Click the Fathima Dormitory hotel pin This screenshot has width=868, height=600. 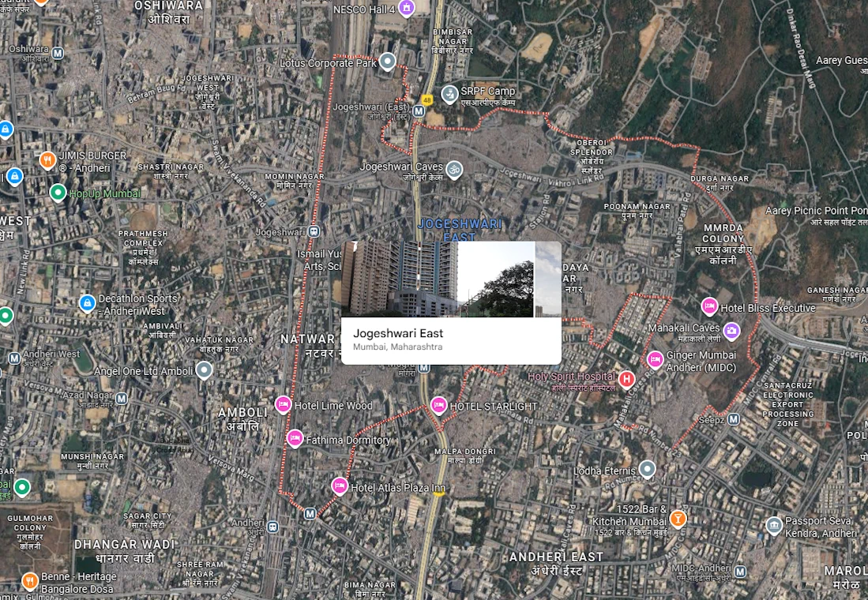(295, 439)
